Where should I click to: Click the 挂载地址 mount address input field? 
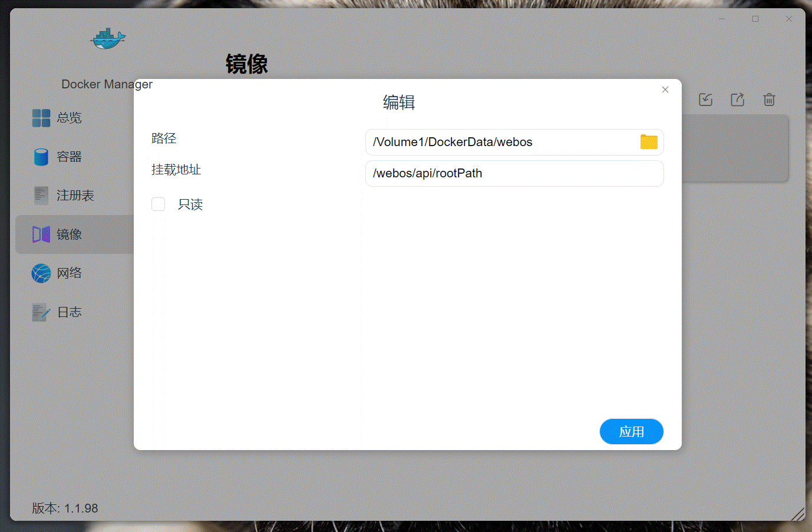point(514,173)
